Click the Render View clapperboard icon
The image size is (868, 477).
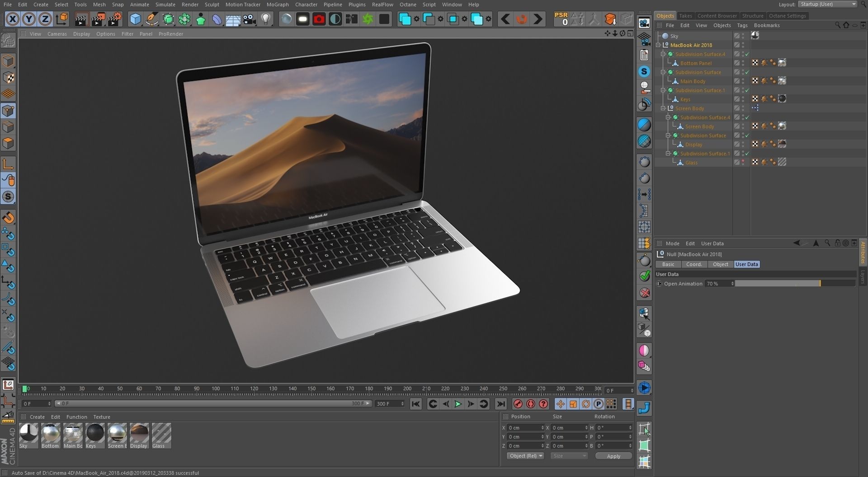coord(81,19)
